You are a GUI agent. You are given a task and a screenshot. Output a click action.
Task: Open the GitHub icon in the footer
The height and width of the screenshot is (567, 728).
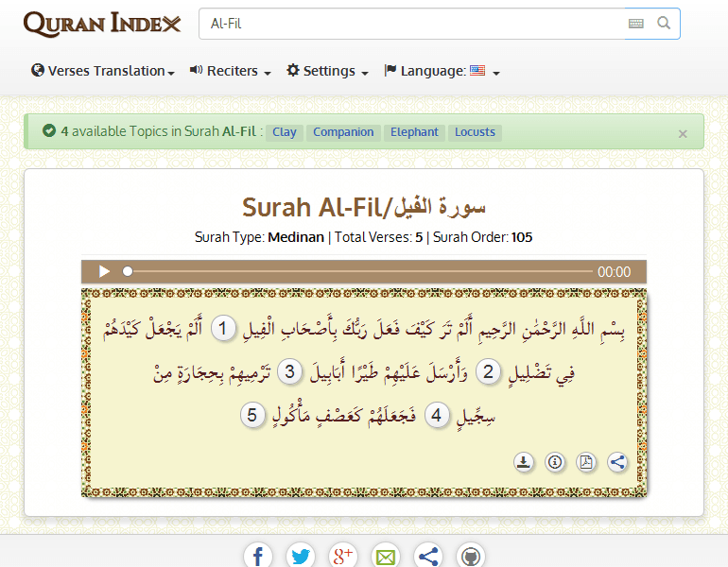[470, 556]
